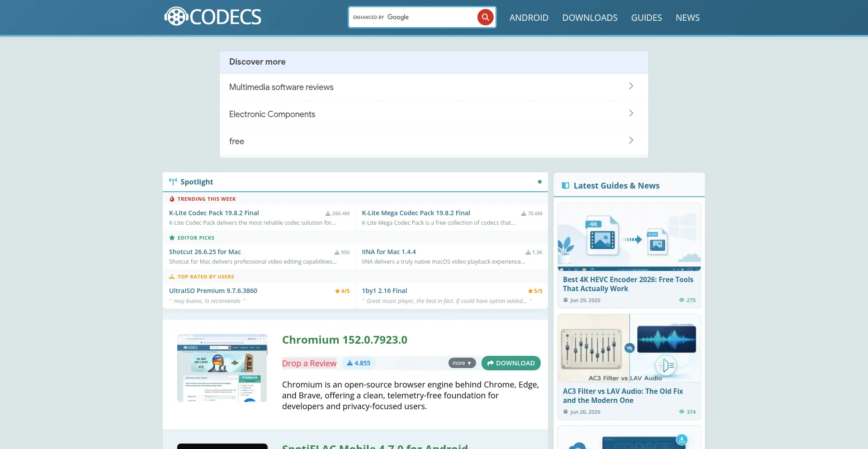
Task: Open Shotcut 26.6.25 for Mac link
Action: click(205, 252)
